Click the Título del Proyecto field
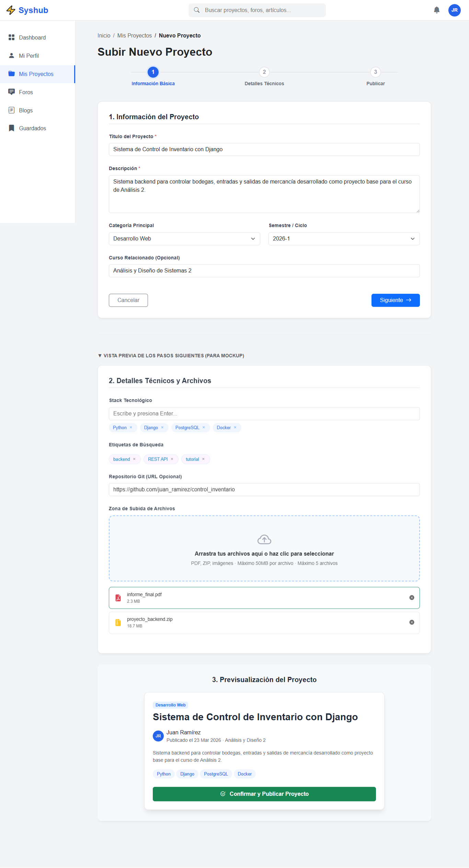 pyautogui.click(x=264, y=149)
